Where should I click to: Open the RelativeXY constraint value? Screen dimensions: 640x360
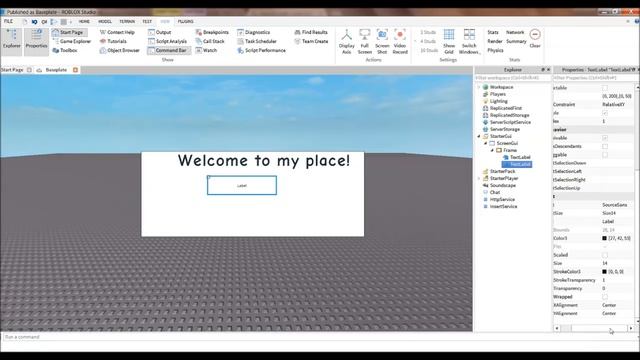click(x=613, y=104)
